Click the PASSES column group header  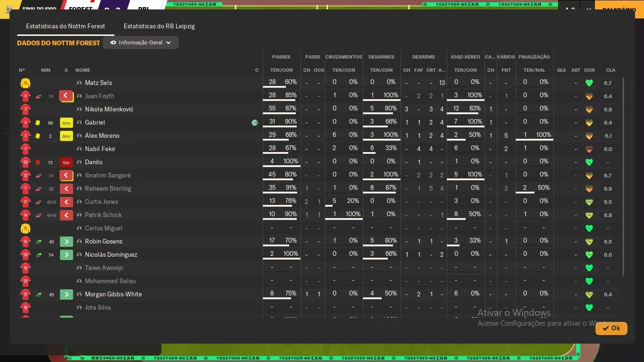(281, 57)
